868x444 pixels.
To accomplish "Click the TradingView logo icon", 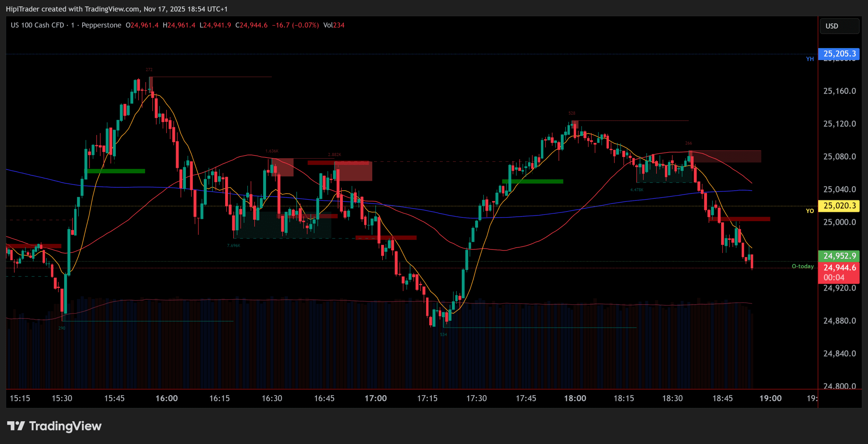I will click(16, 426).
